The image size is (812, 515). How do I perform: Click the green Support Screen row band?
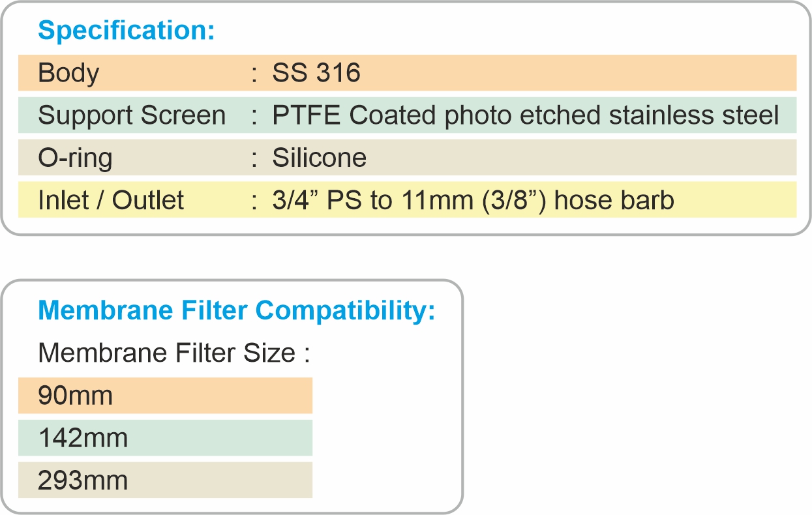[407, 115]
